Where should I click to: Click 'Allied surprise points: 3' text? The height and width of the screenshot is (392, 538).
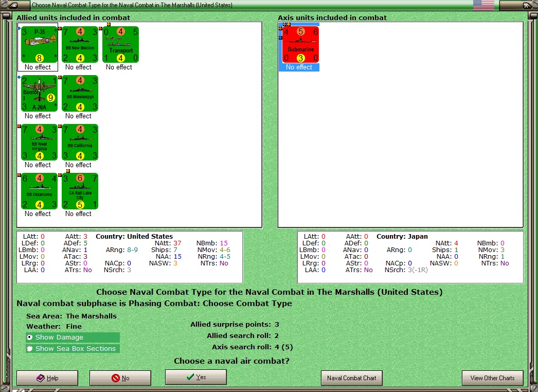point(235,325)
